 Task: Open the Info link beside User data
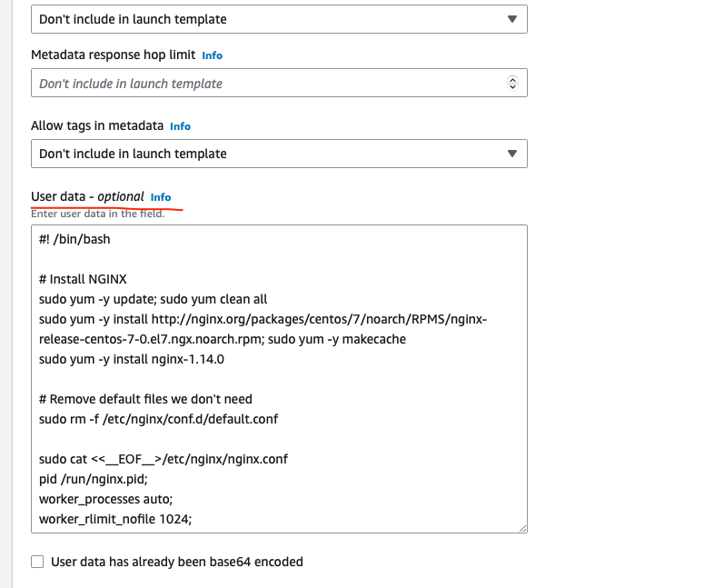tap(161, 197)
